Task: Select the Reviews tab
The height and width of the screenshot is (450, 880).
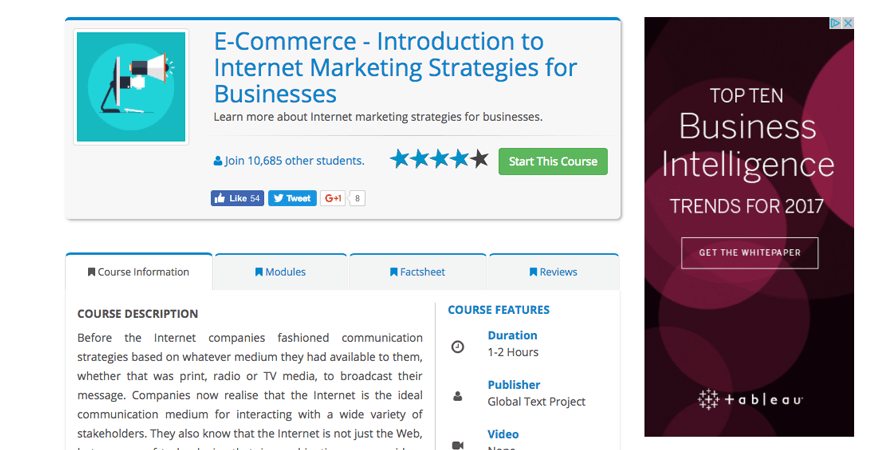Action: click(553, 272)
